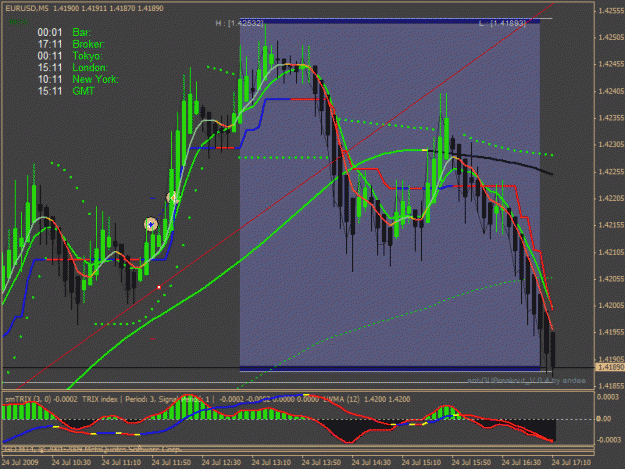This screenshot has height=469, width=625.
Task: Click the L : [1.41893] range low label
Action: click(502, 24)
